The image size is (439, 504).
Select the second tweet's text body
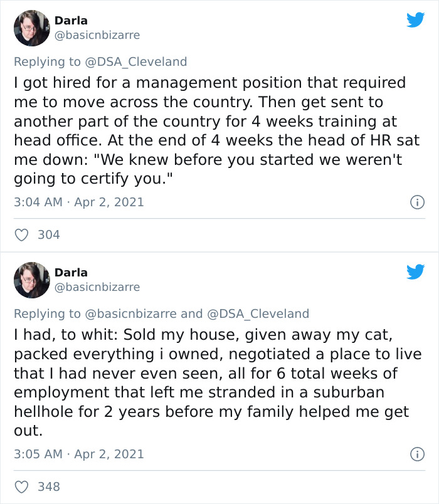pyautogui.click(x=213, y=379)
